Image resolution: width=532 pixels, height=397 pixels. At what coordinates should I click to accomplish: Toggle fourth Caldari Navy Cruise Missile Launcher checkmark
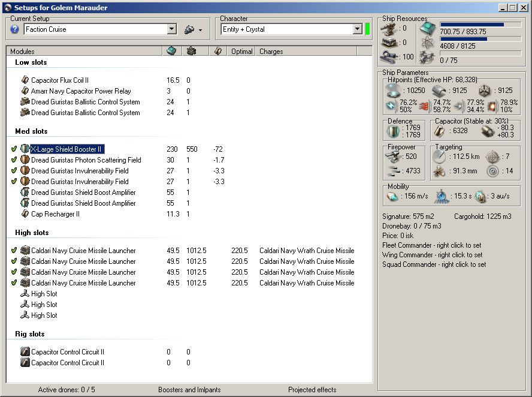click(14, 283)
